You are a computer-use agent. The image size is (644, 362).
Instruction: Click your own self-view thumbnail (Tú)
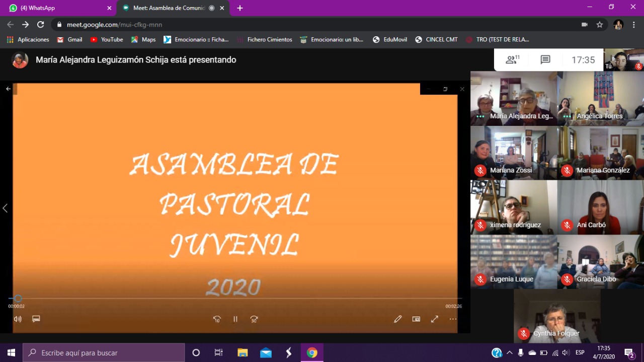[624, 60]
